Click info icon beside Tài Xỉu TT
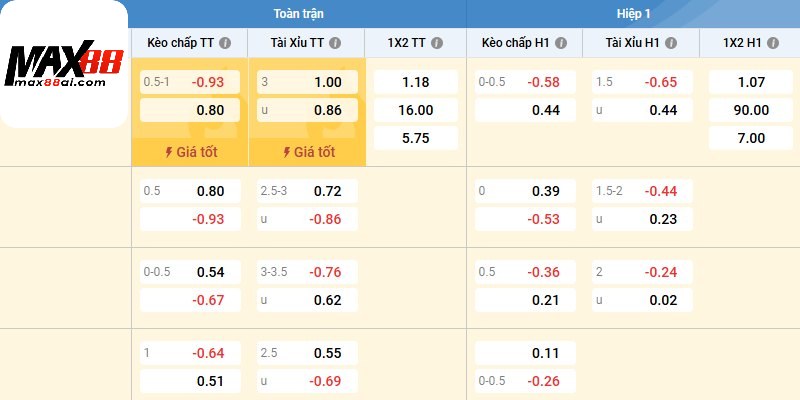This screenshot has width=800, height=400. pos(334,44)
